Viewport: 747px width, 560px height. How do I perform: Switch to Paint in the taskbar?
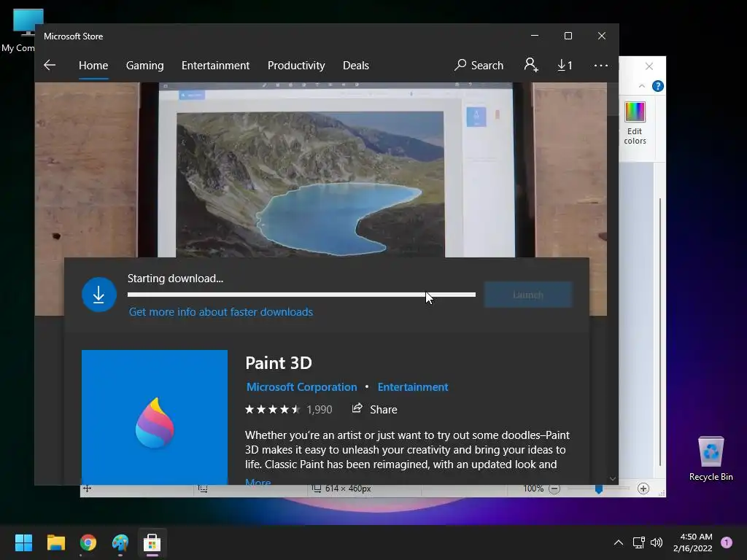120,542
